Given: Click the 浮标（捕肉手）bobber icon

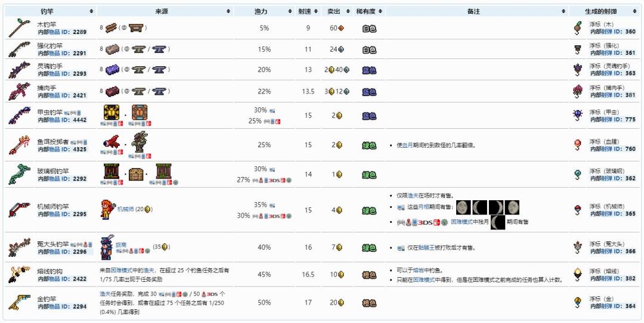Looking at the screenshot, I should [x=578, y=91].
